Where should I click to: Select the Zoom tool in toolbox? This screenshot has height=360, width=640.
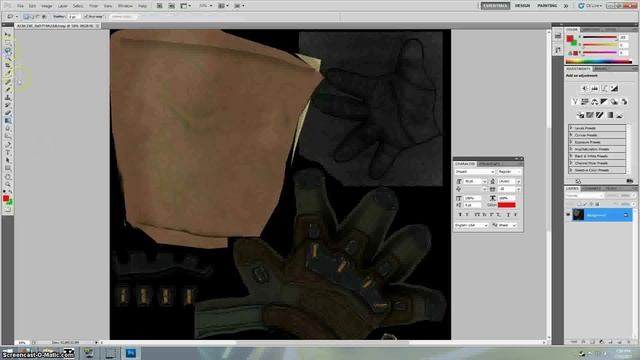pyautogui.click(x=8, y=184)
